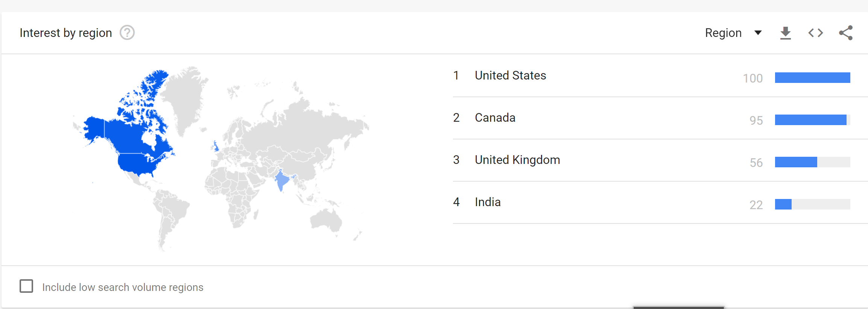Open India region entry

488,202
